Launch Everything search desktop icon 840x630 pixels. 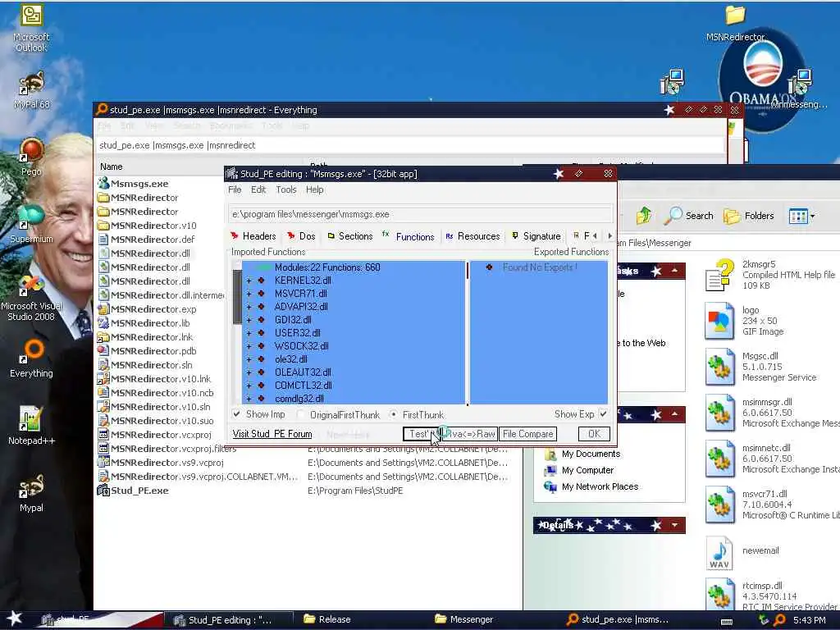click(x=31, y=358)
